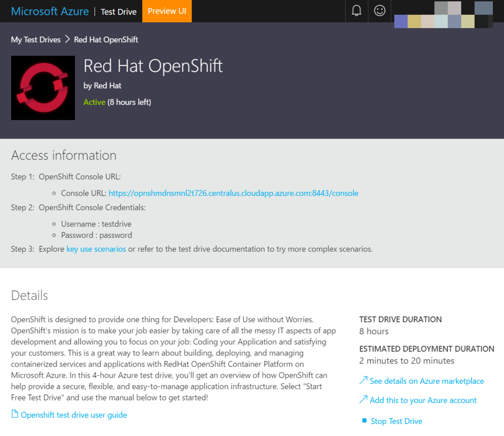The image size is (504, 436).
Task: Click the smiley feedback icon
Action: (379, 11)
